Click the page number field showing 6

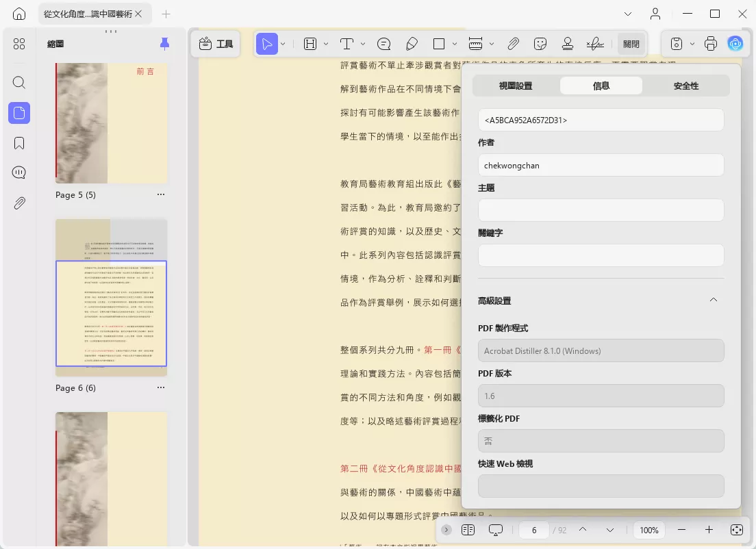(x=534, y=530)
